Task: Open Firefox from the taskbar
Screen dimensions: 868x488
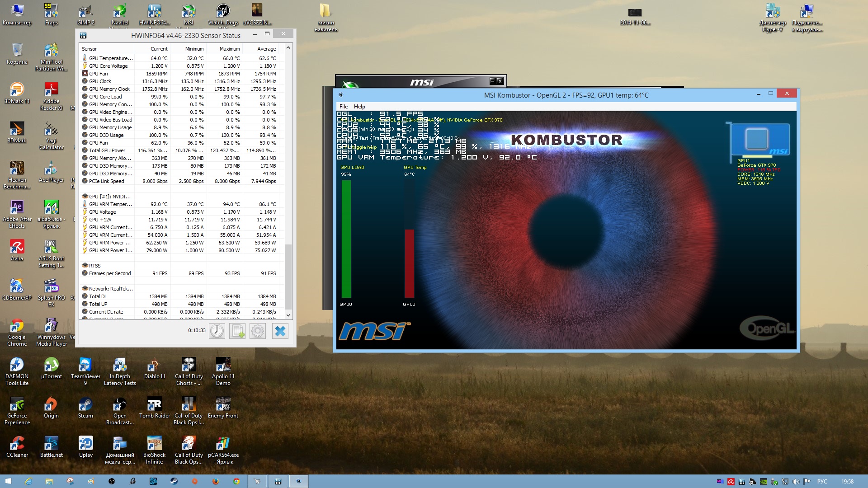Action: [x=216, y=481]
